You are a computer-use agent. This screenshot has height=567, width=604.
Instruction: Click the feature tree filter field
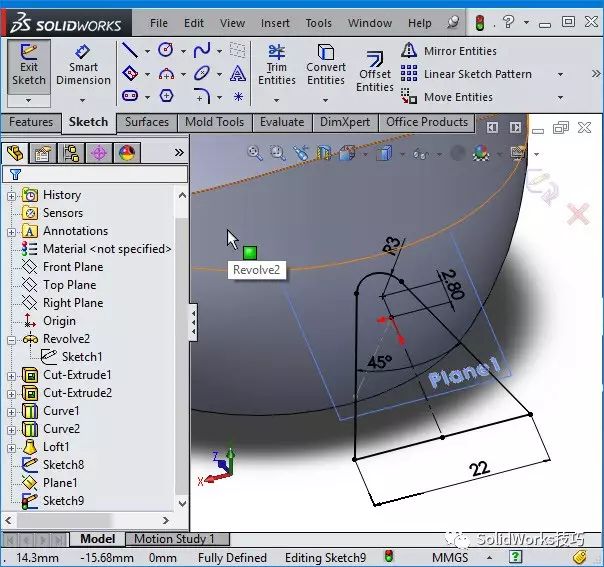pyautogui.click(x=95, y=174)
